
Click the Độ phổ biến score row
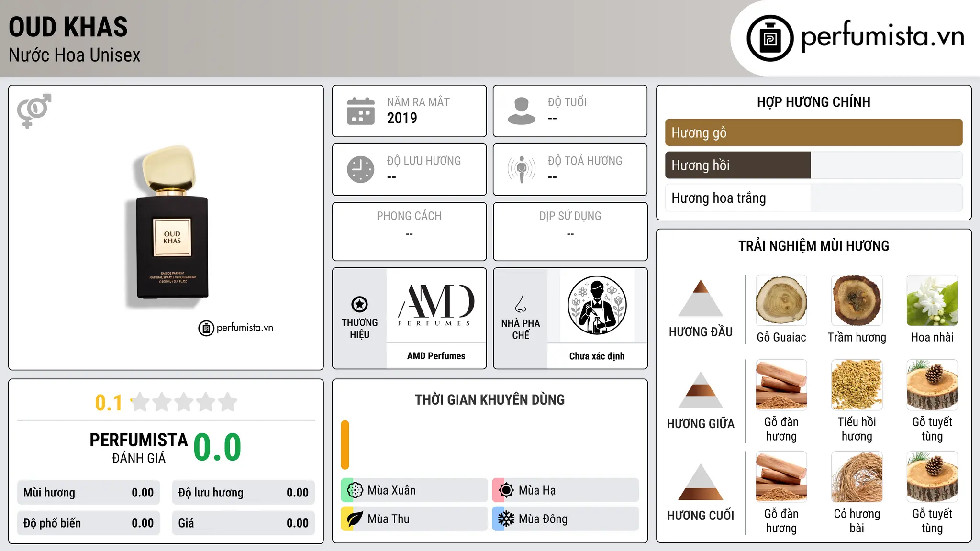pyautogui.click(x=89, y=523)
